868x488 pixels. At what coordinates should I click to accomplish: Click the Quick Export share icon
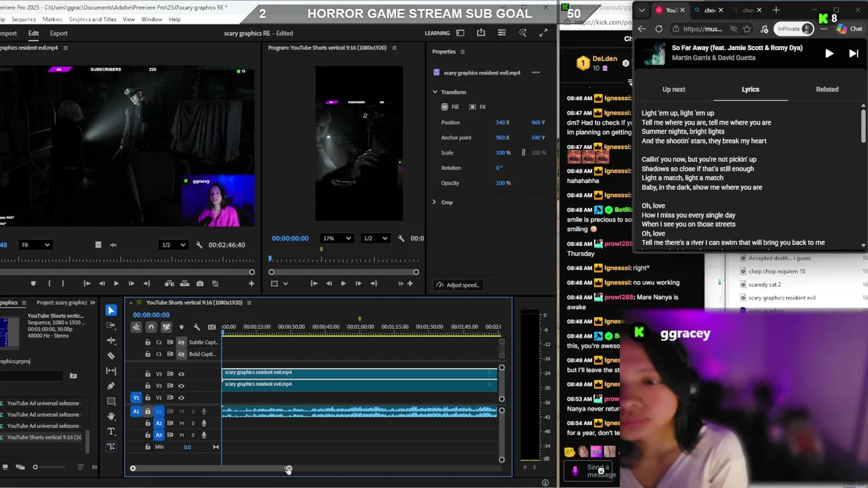coord(481,33)
